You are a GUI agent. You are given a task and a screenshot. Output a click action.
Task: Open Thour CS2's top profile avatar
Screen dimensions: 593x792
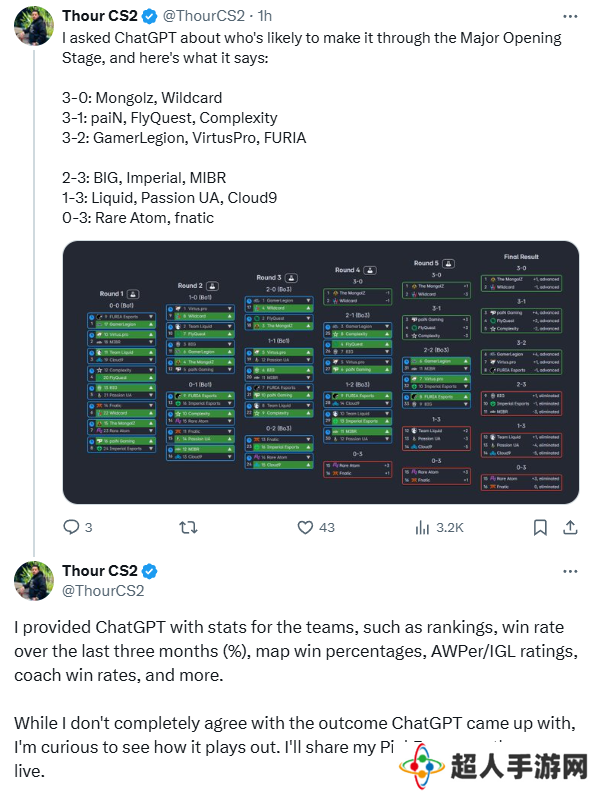[34, 26]
